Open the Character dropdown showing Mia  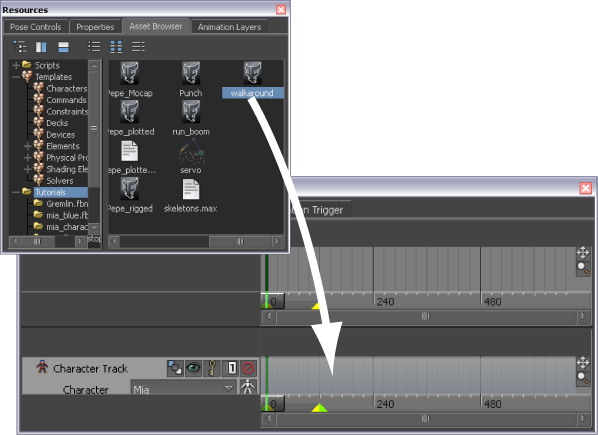click(x=184, y=387)
